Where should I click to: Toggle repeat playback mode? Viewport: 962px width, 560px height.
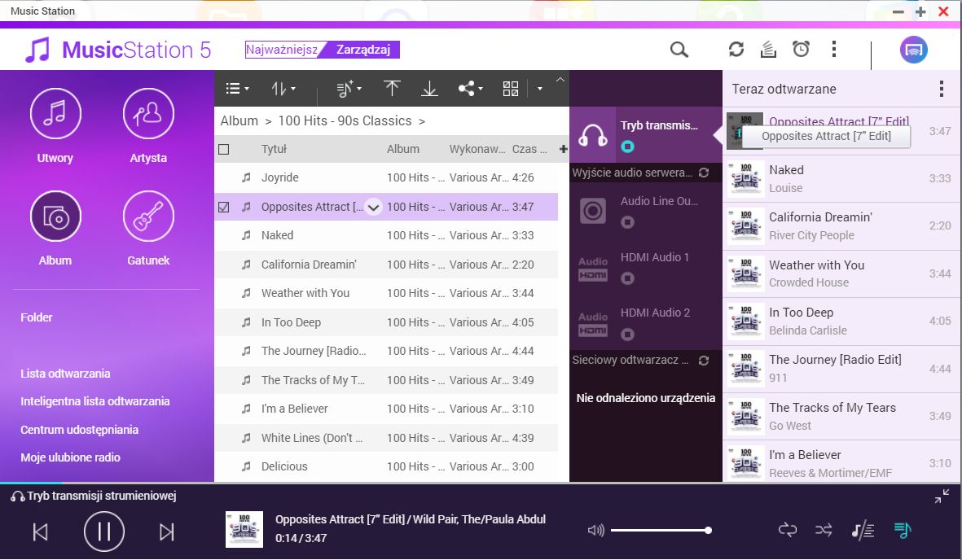click(788, 530)
